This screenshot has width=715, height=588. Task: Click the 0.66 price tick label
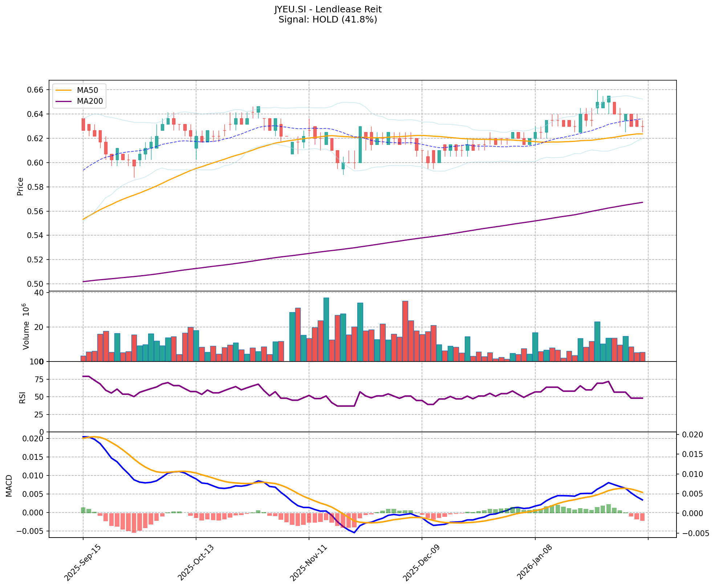(x=36, y=90)
